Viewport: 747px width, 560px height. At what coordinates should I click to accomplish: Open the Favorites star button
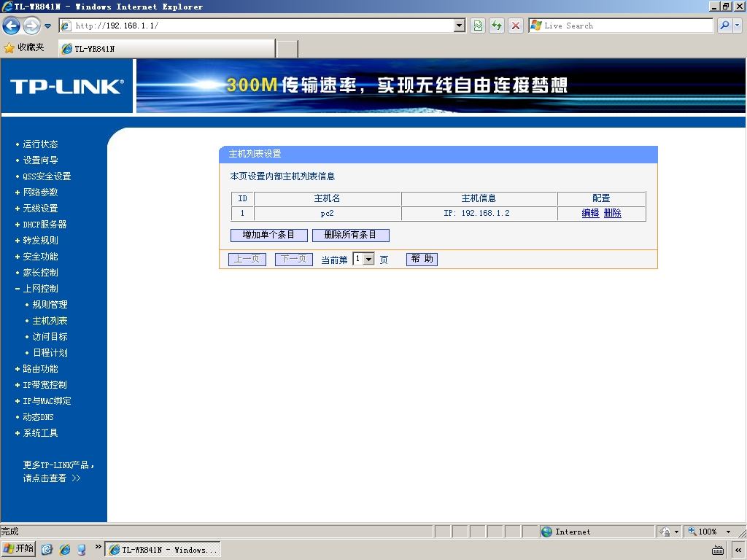24,47
